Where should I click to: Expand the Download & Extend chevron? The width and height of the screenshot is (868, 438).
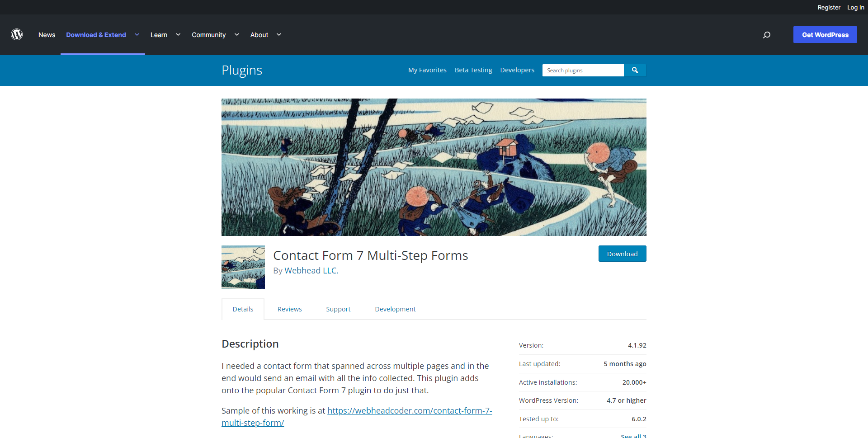pyautogui.click(x=137, y=35)
